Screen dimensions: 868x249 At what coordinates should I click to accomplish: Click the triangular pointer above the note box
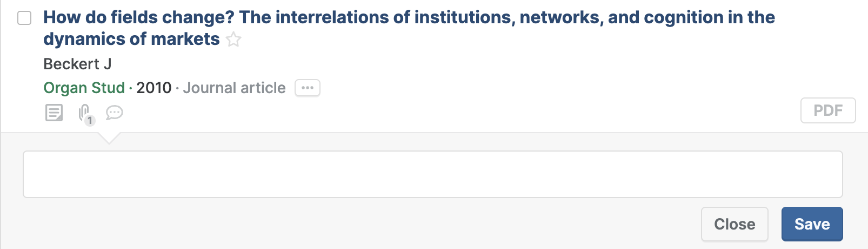click(x=109, y=138)
